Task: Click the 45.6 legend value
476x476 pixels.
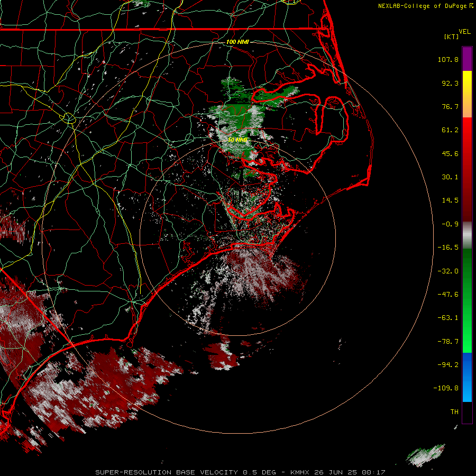Action: [450, 153]
